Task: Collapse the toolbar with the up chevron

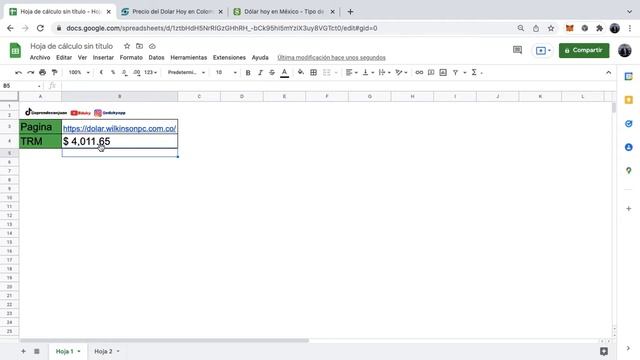Action: (x=609, y=72)
